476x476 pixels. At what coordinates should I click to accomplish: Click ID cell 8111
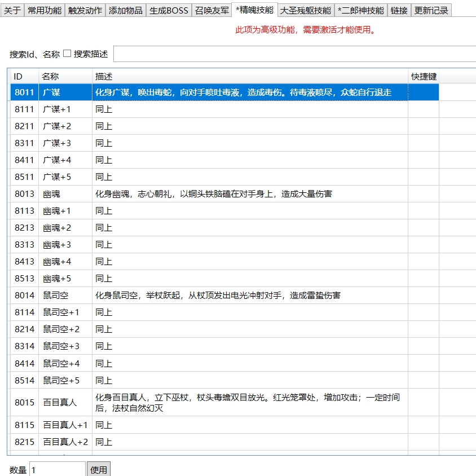pyautogui.click(x=25, y=109)
